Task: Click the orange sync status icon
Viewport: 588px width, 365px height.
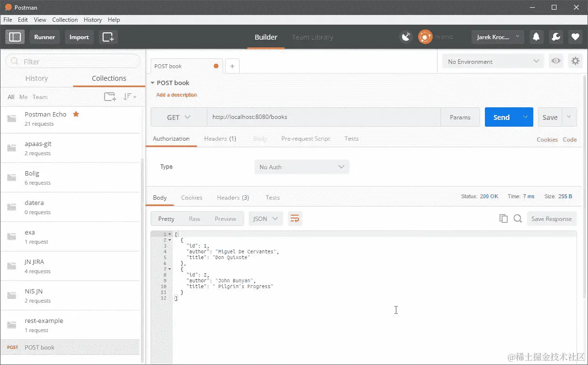Action: coord(425,37)
